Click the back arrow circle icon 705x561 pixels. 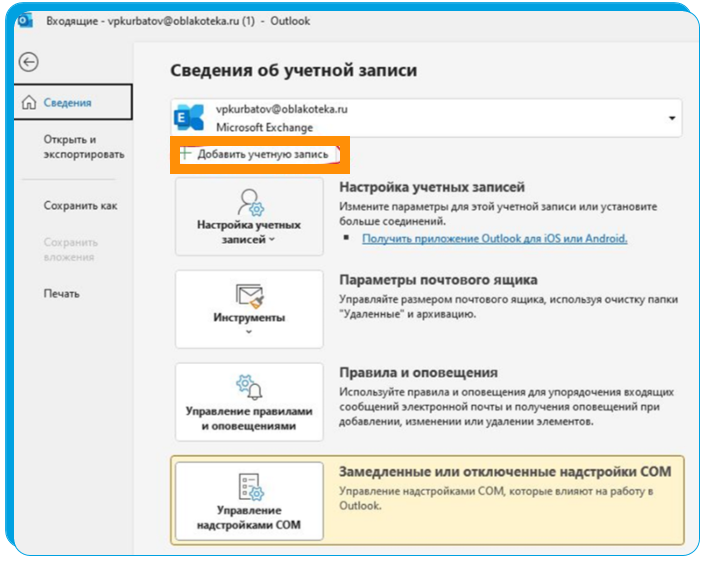(x=28, y=62)
